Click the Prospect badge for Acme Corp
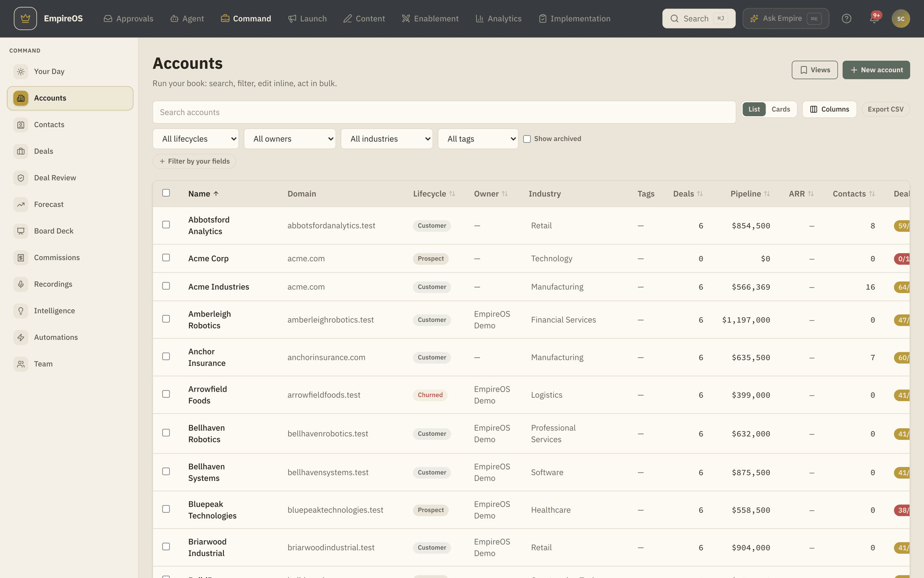Screen dimensions: 924x578 tap(430, 259)
